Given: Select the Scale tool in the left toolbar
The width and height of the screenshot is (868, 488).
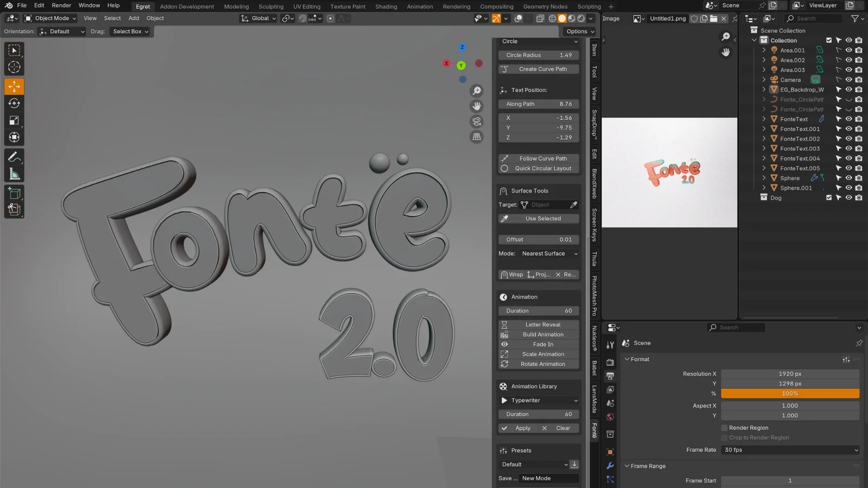Looking at the screenshot, I should tap(14, 120).
